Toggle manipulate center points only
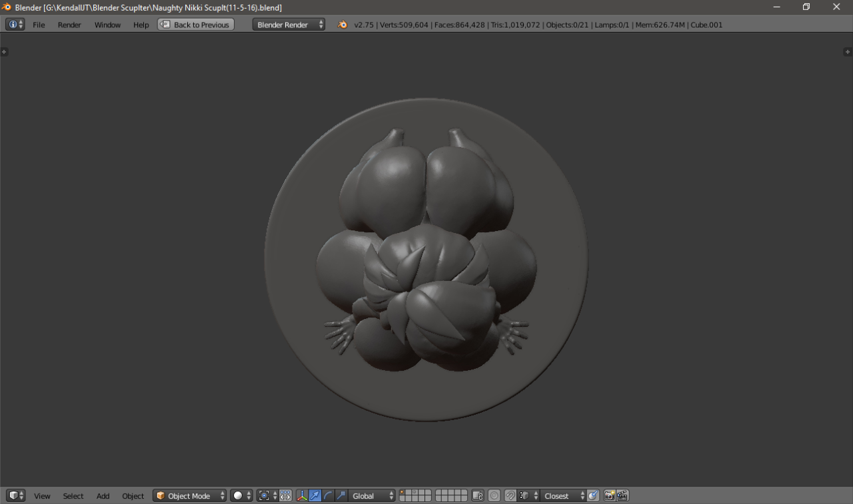The width and height of the screenshot is (853, 504). click(x=285, y=496)
